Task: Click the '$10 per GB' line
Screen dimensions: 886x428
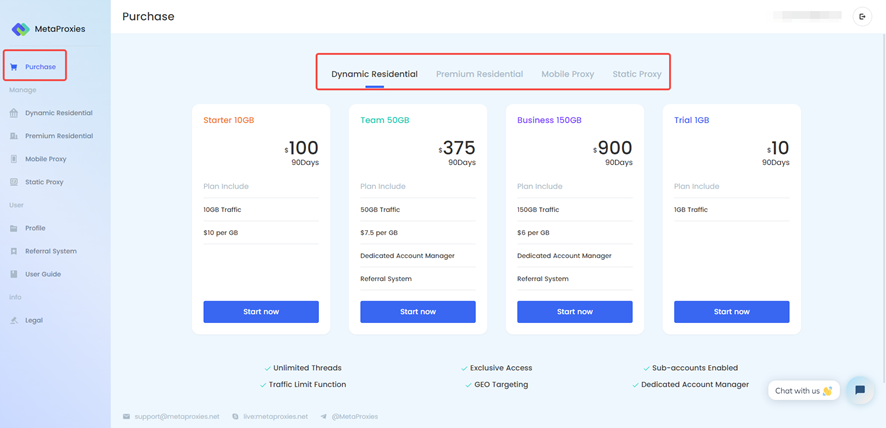Action: 220,233
